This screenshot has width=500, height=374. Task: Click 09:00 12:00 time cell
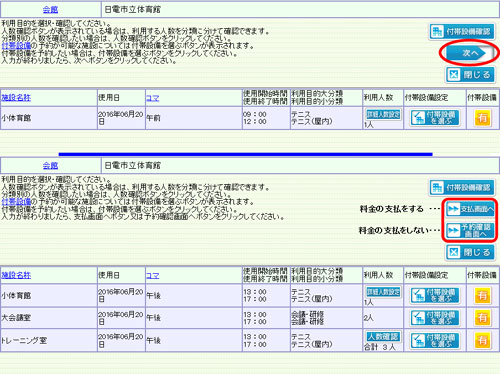(266, 118)
